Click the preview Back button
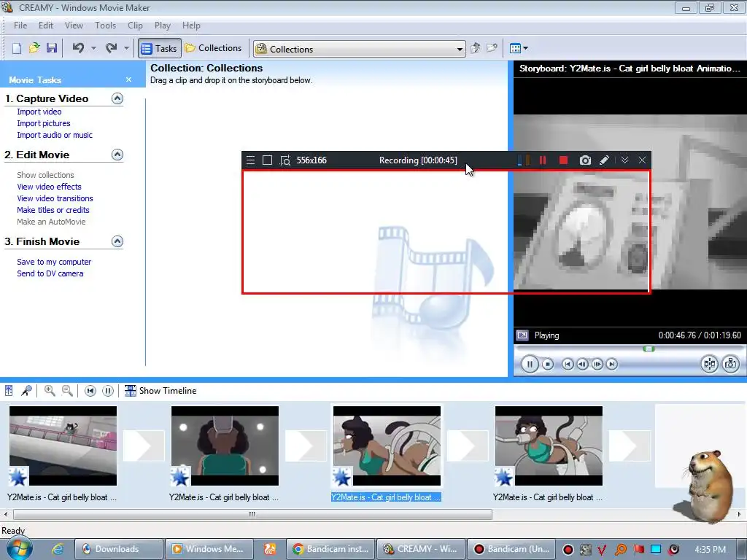Viewport: 747px width, 560px height. pos(568,365)
